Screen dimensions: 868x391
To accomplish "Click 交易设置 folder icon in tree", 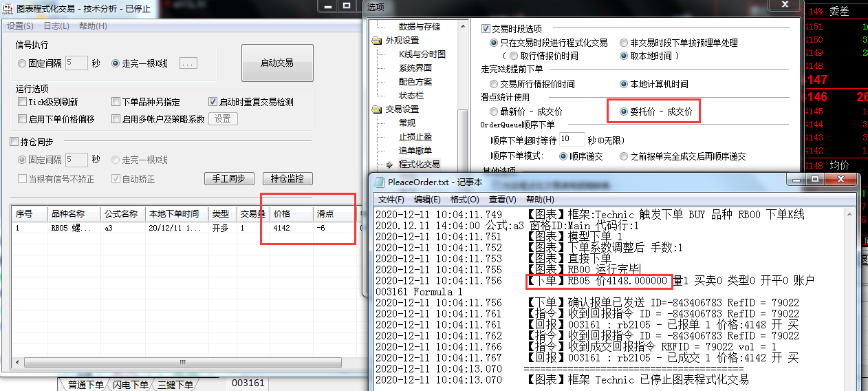I will click(376, 109).
